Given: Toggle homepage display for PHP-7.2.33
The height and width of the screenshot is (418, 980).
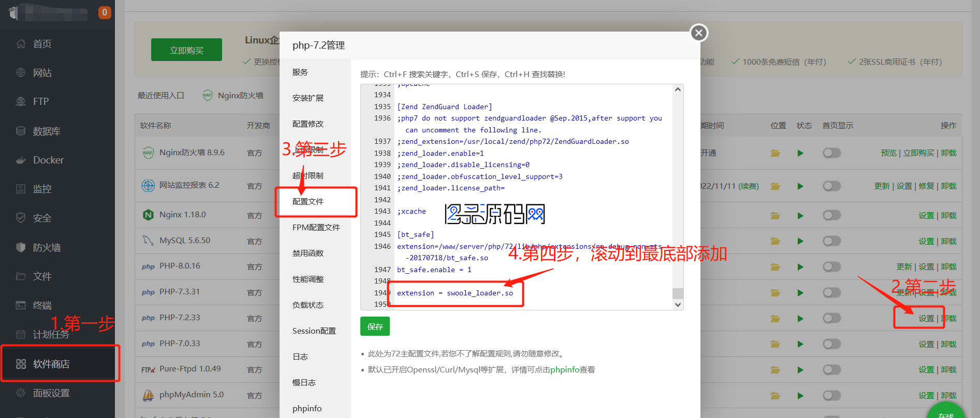Looking at the screenshot, I should click(x=832, y=319).
